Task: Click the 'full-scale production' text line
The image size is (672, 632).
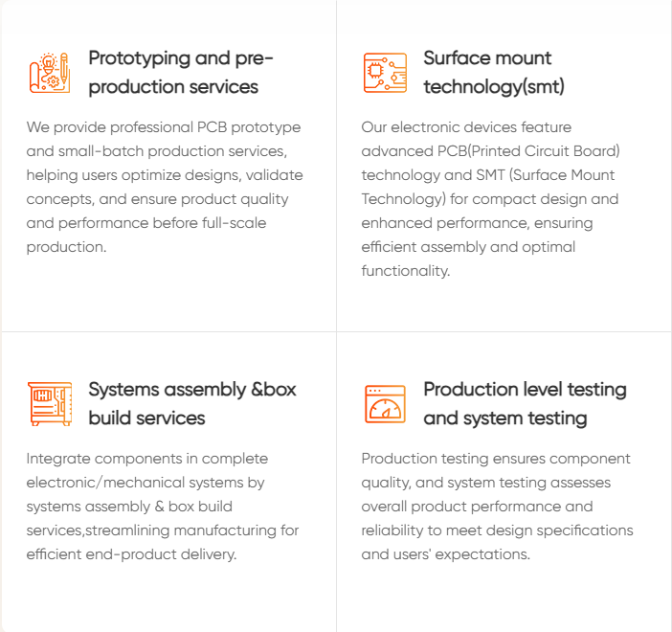Action: point(146,223)
